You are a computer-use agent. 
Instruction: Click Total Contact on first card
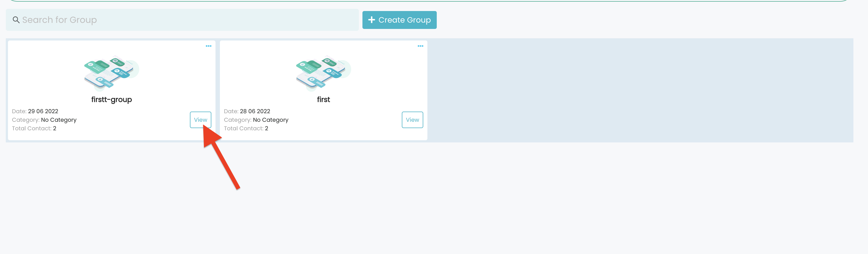pyautogui.click(x=246, y=129)
